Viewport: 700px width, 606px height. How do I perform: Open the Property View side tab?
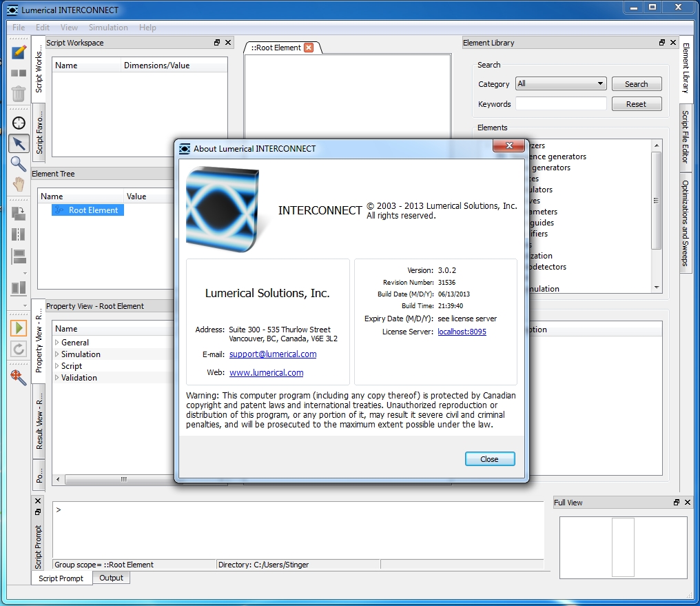pos(39,342)
